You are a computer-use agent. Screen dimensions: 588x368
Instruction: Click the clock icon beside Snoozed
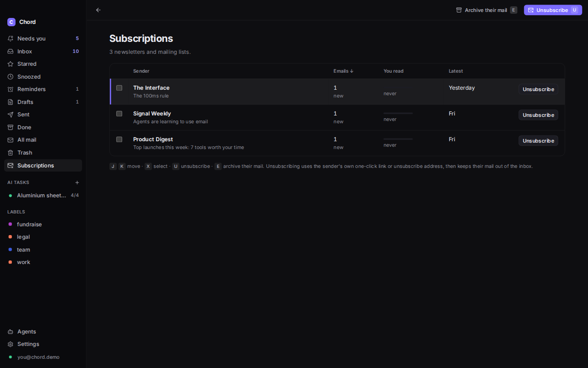point(11,77)
